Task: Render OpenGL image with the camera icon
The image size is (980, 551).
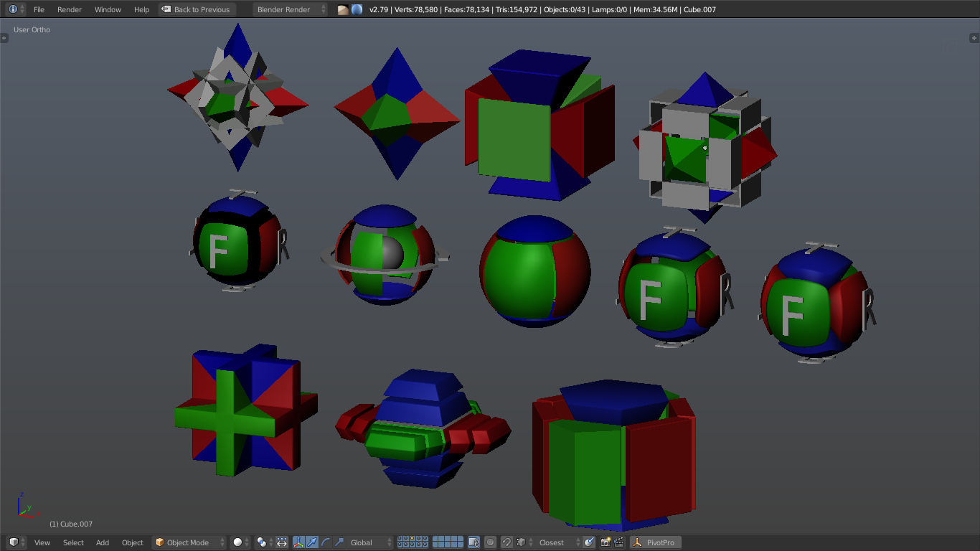Action: (x=606, y=542)
